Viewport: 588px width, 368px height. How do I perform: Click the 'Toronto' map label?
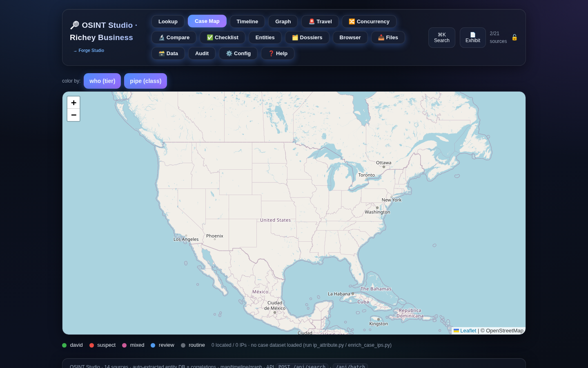[x=366, y=175]
